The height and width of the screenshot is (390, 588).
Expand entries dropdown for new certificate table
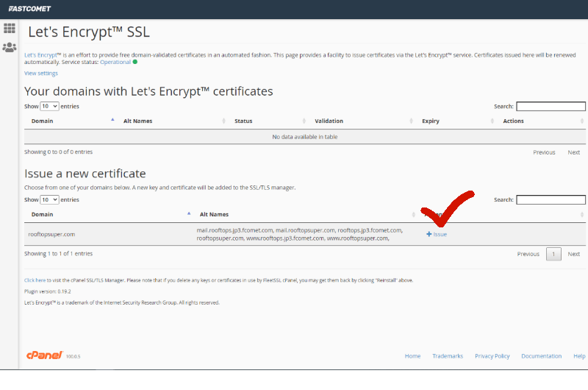click(49, 199)
